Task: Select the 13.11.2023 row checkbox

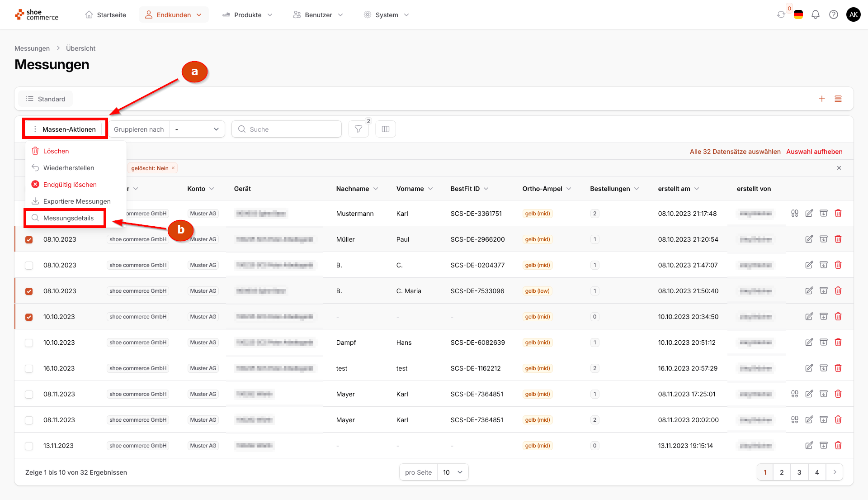Action: [x=29, y=446]
